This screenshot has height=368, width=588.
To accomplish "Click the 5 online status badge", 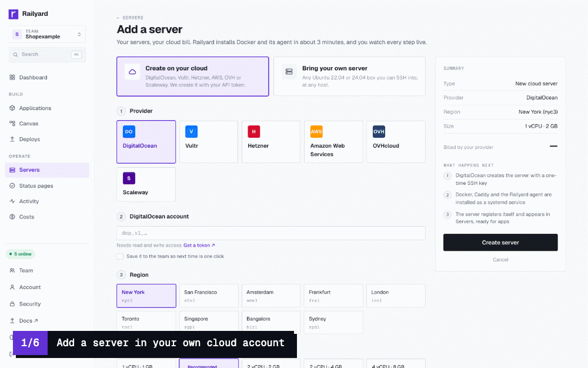I will pos(20,254).
